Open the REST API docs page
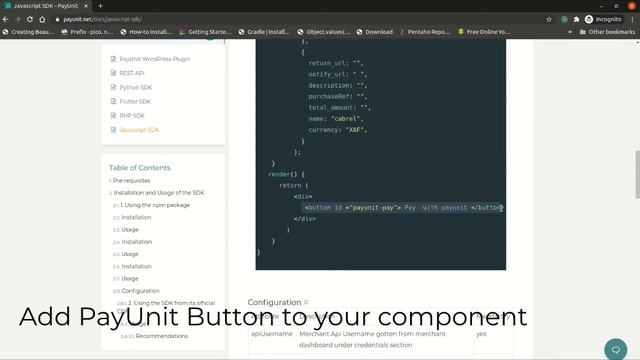640x360 pixels. [132, 73]
